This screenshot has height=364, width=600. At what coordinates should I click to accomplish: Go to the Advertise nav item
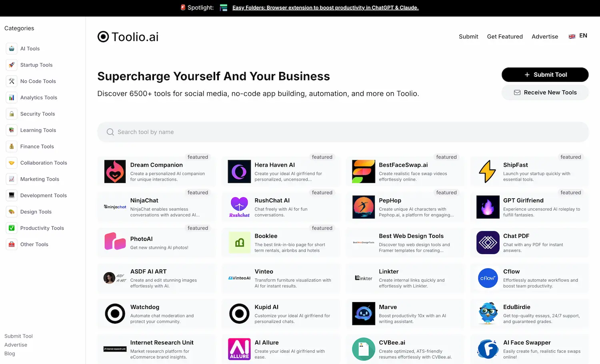point(545,37)
